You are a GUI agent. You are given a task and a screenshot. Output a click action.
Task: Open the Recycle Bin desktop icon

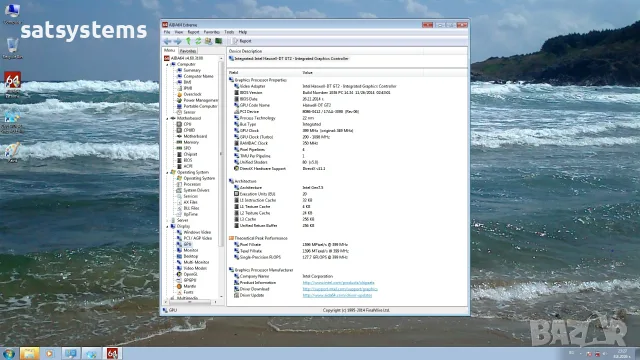pos(12,49)
